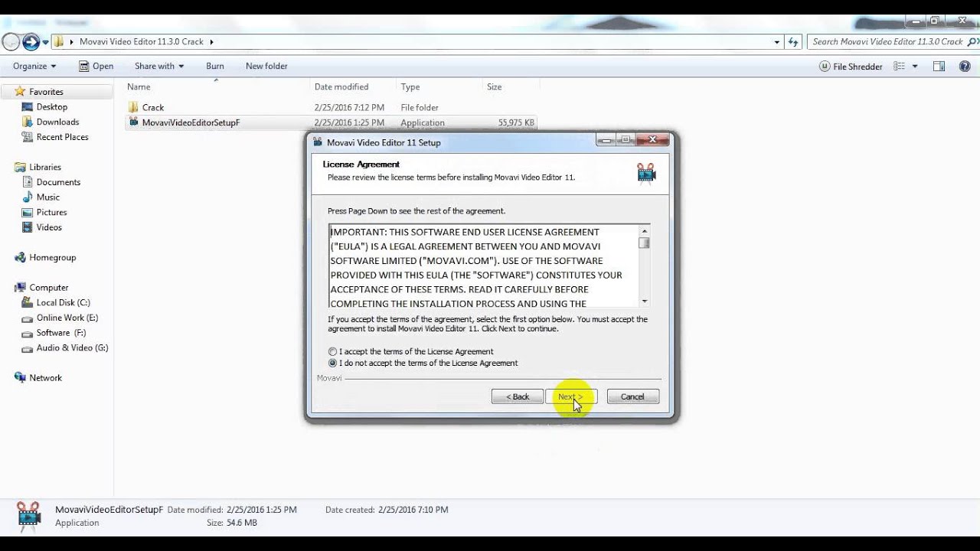Click the 55,975 KB size cell
The image size is (980, 551).
pos(516,122)
